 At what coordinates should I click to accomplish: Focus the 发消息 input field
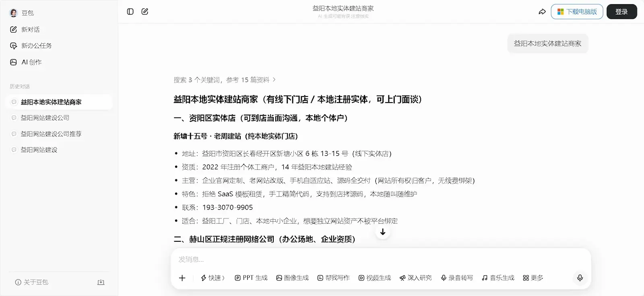click(380, 259)
